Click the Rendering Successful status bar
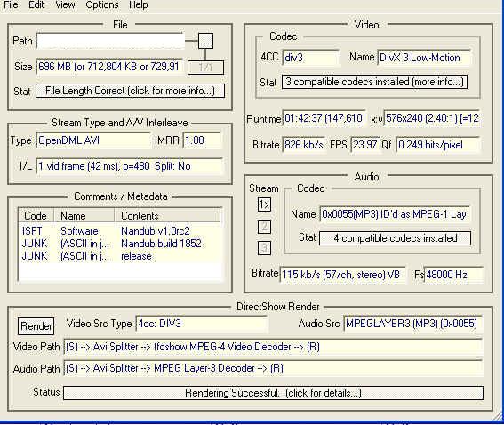 (273, 393)
